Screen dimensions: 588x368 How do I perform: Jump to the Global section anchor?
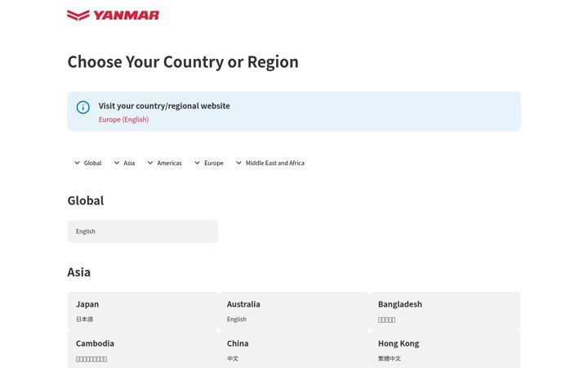click(x=87, y=163)
